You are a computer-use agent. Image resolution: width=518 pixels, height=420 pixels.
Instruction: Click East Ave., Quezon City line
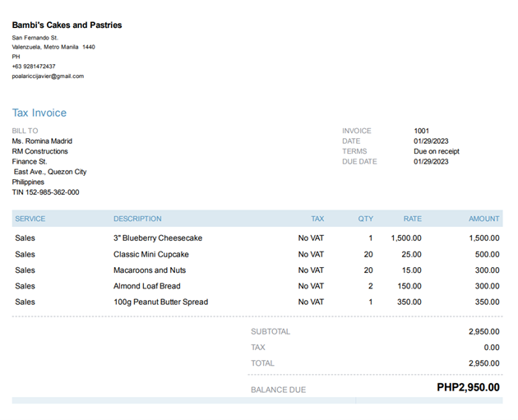[x=50, y=172]
